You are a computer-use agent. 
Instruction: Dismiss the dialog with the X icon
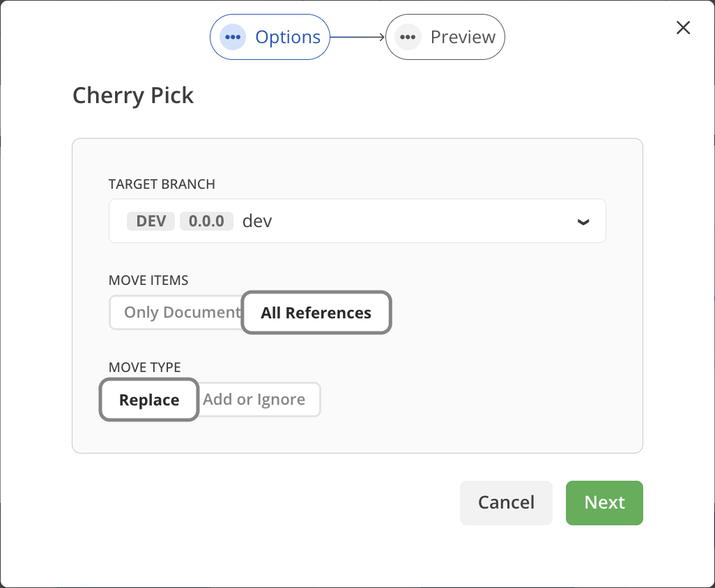pos(683,28)
